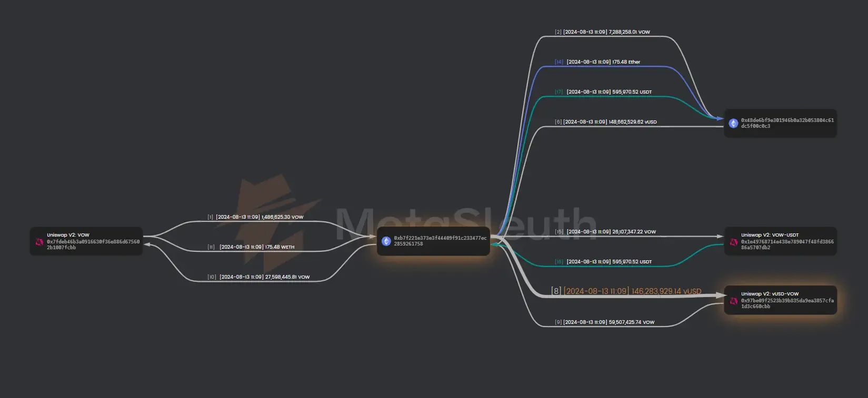Click the Ethereum icon on the 0xb7f221e node
Viewport: 868px width, 398px height.
tap(386, 241)
